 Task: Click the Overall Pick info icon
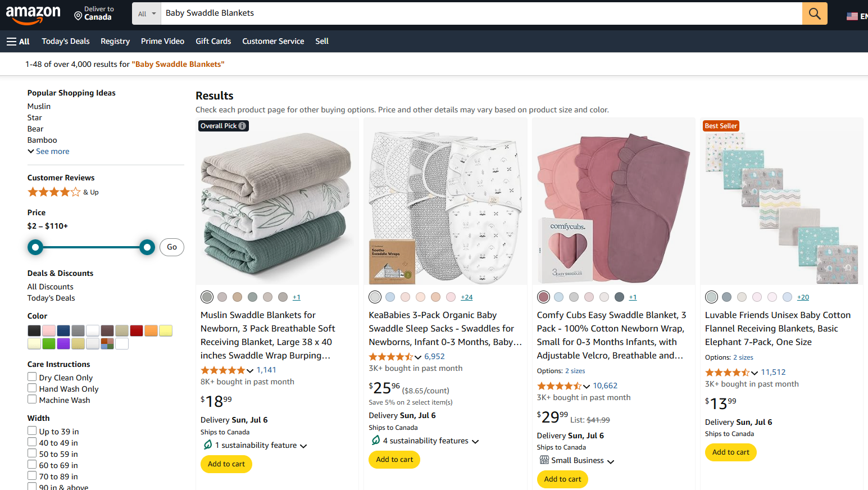point(242,125)
